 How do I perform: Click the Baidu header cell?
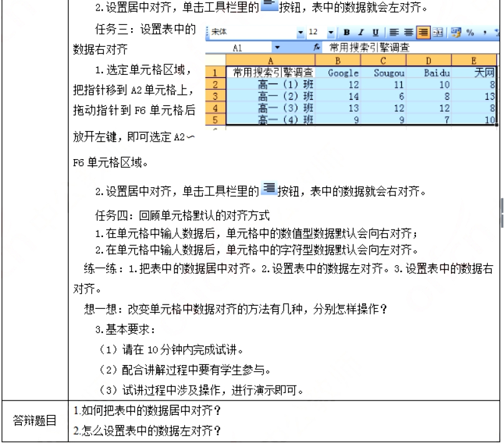pyautogui.click(x=428, y=72)
